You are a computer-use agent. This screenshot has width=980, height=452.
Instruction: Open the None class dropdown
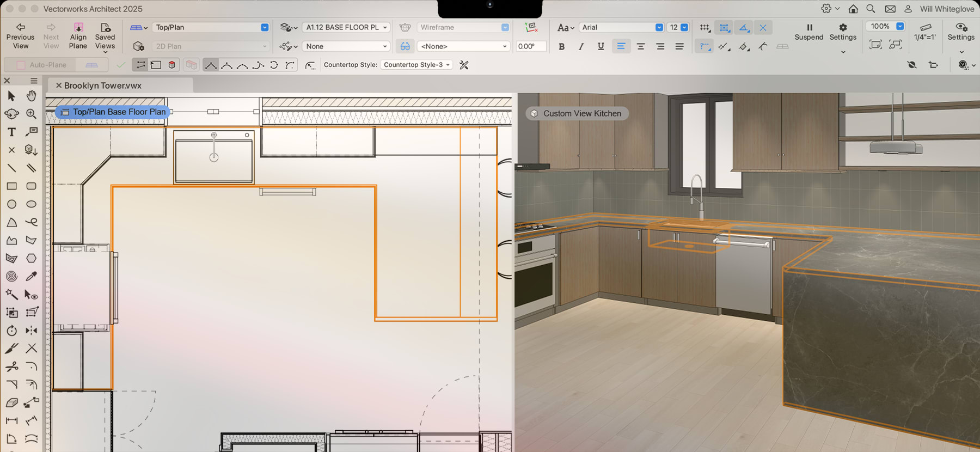pos(346,46)
